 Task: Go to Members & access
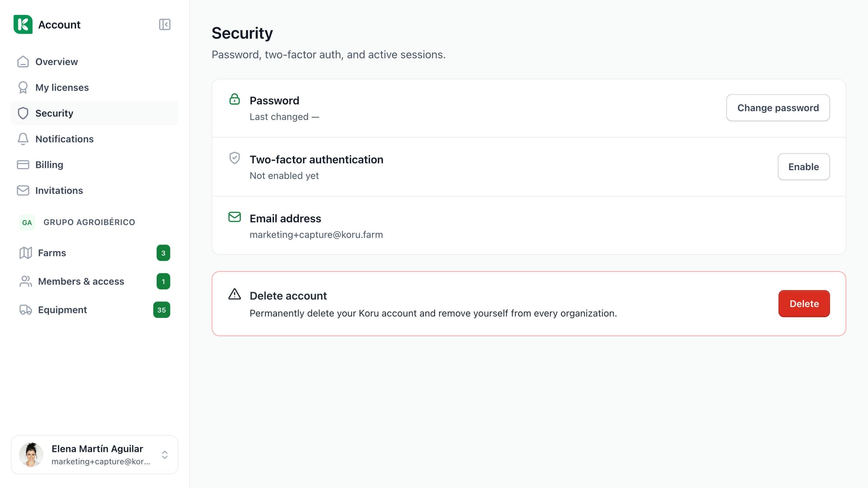tap(94, 282)
